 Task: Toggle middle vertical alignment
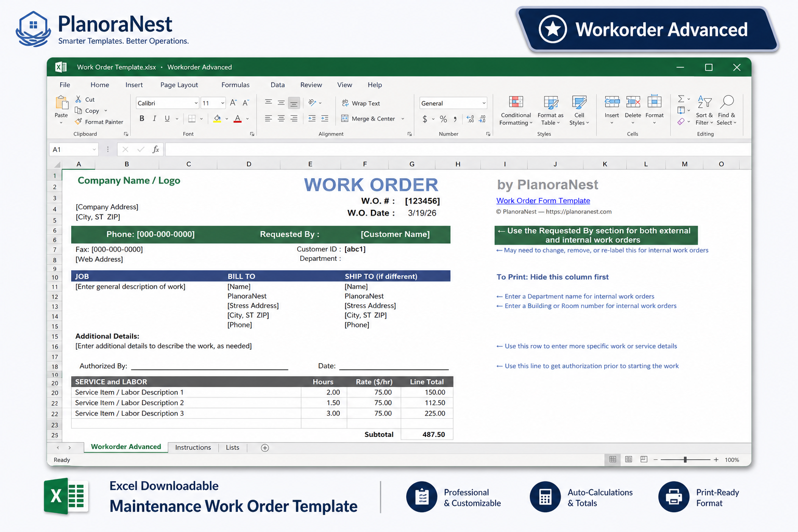coord(281,102)
